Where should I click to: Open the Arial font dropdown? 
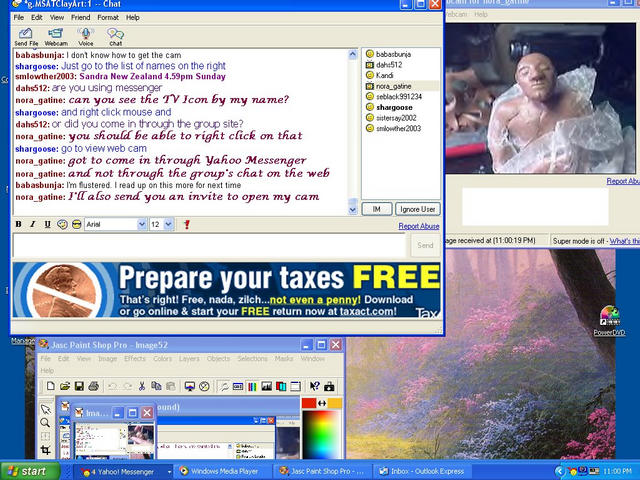[x=142, y=224]
